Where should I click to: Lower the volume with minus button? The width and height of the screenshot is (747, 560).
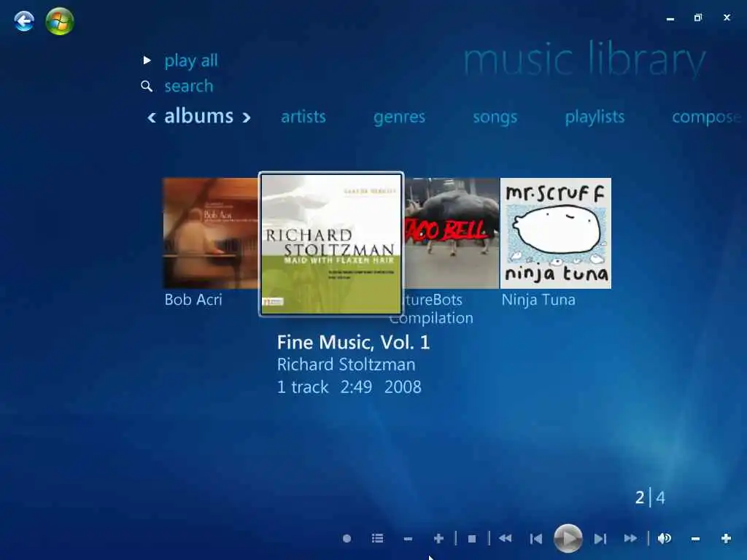click(695, 539)
